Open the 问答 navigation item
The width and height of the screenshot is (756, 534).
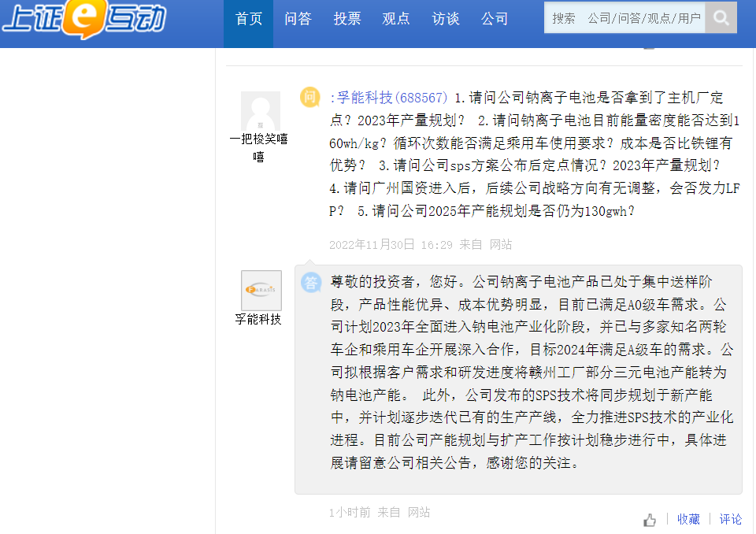tap(298, 19)
